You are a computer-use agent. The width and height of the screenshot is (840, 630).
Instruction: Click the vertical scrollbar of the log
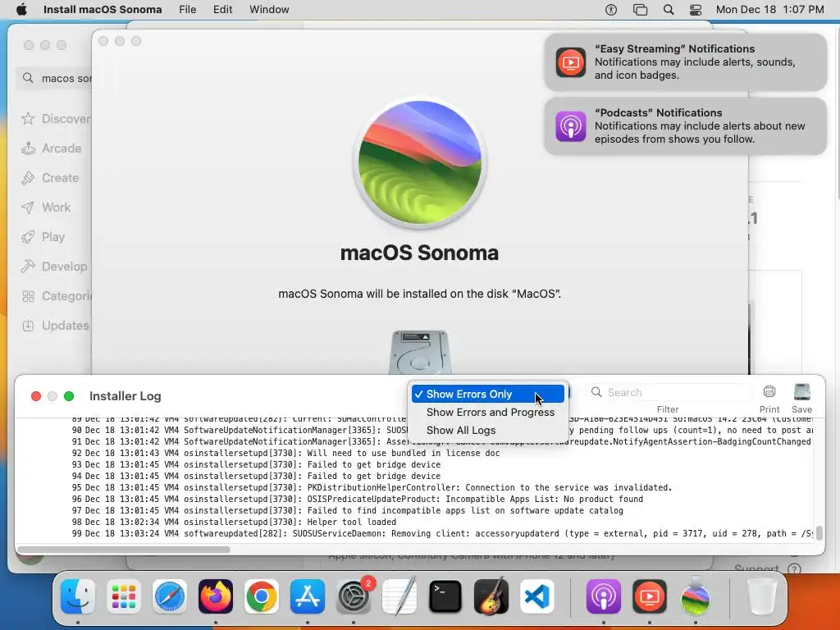[819, 533]
